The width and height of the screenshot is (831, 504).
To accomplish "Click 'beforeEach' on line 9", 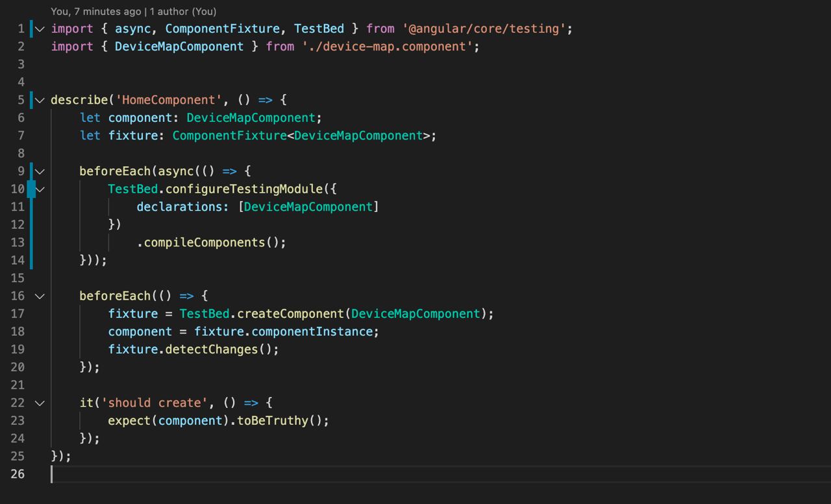I will (115, 171).
